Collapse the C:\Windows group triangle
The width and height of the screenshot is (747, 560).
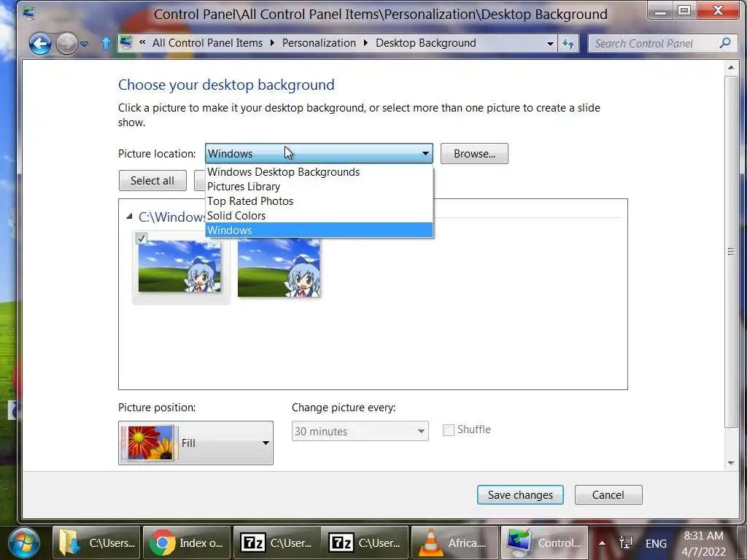(129, 217)
